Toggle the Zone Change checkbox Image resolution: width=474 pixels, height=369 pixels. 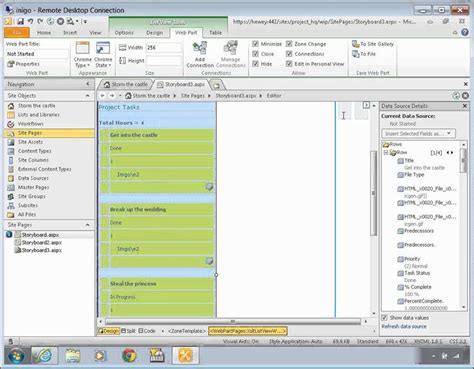[x=289, y=44]
